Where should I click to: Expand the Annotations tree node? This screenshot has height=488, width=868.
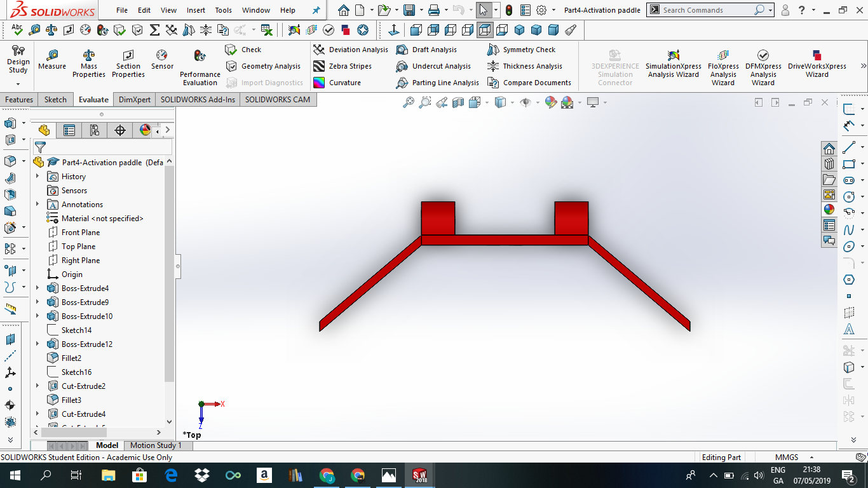click(x=37, y=205)
